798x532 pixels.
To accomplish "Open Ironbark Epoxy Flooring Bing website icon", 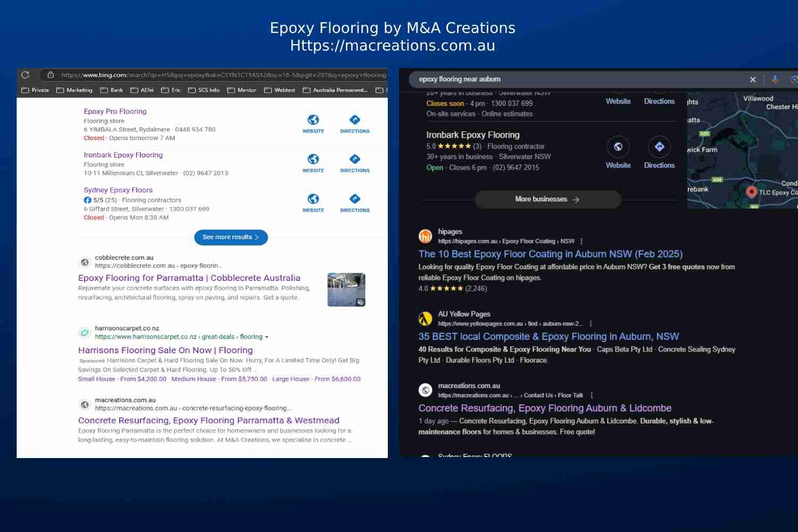I will click(313, 159).
